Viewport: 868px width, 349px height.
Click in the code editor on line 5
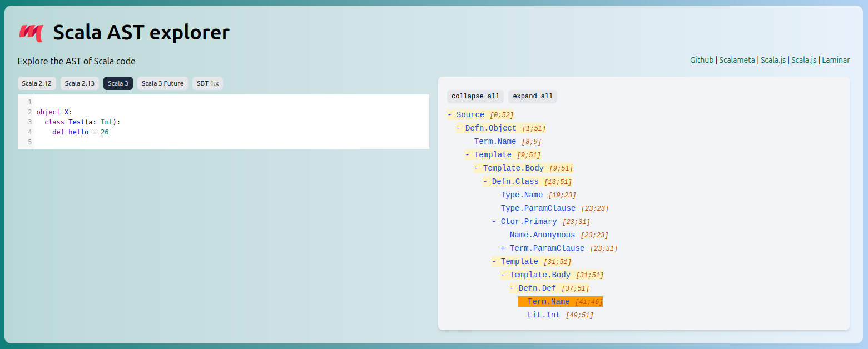click(x=231, y=143)
